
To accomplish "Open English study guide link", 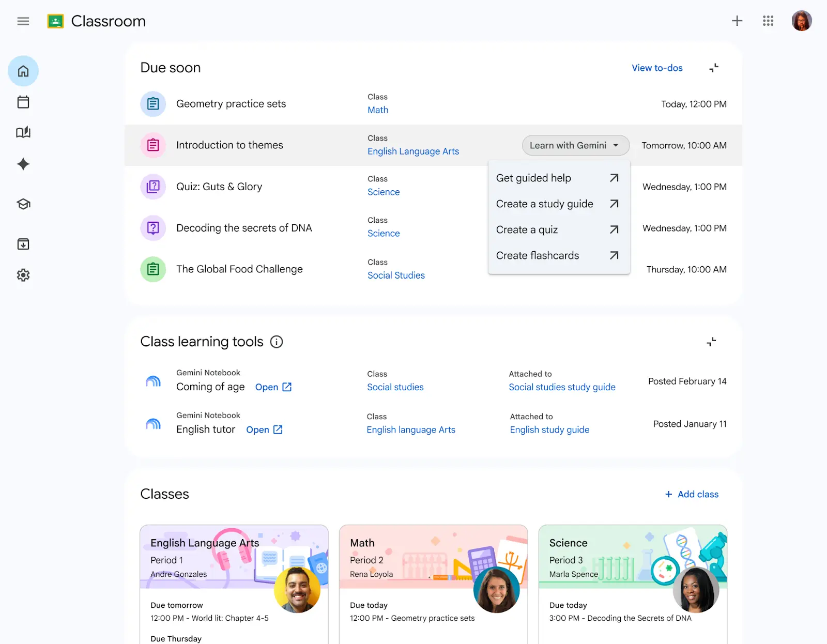I will coord(549,430).
